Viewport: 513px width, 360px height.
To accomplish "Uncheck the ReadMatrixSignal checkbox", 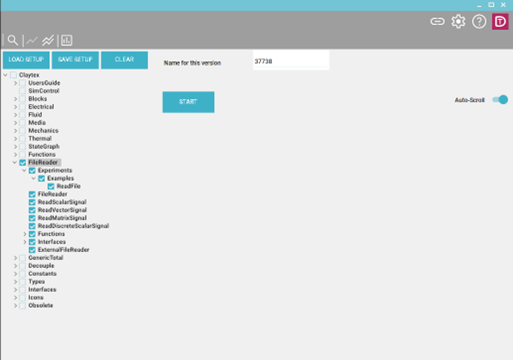I will (32, 218).
